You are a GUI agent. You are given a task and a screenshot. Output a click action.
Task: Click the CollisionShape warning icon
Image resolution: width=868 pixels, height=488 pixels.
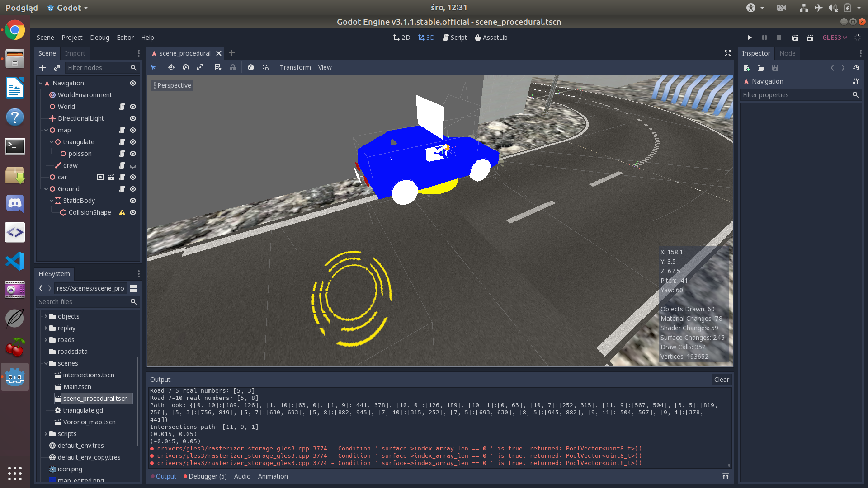[x=122, y=212]
